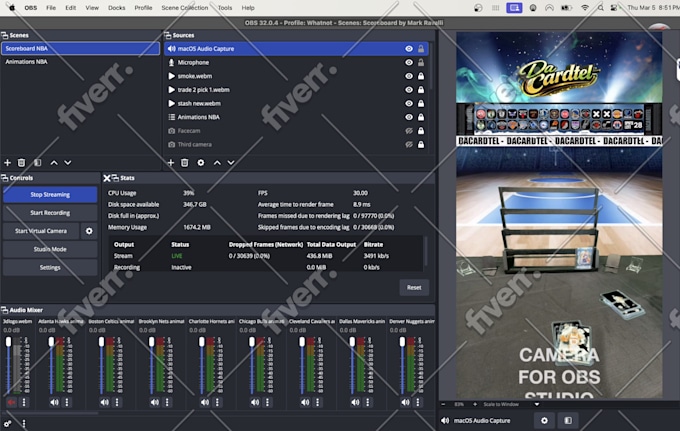Move source down in Sources list

click(x=231, y=163)
